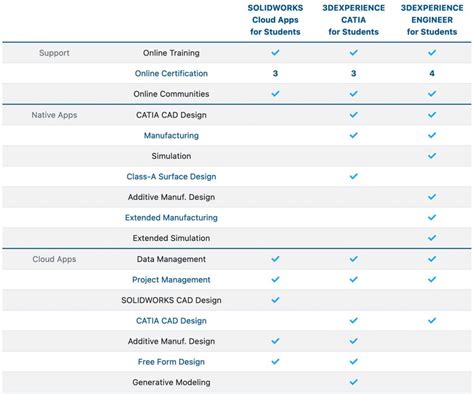Click the 3DEXPERIENCE CATIA for Students header
The width and height of the screenshot is (474, 394).
[x=354, y=20]
